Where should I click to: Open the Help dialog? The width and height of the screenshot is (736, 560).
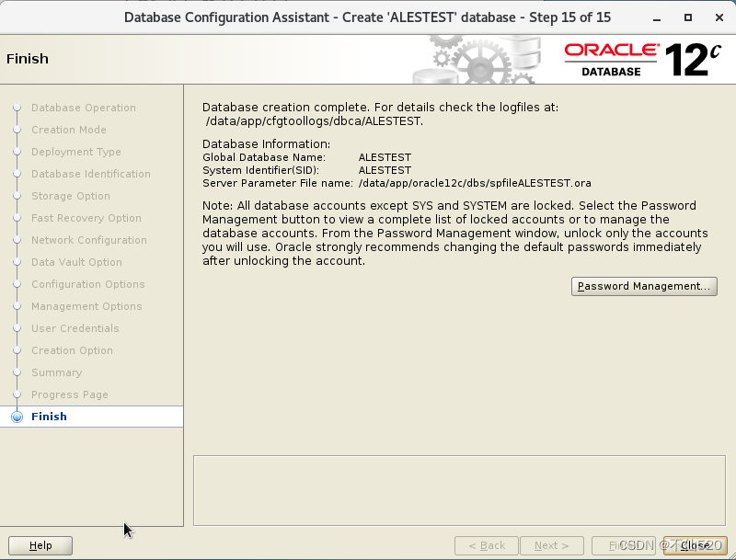pos(40,545)
